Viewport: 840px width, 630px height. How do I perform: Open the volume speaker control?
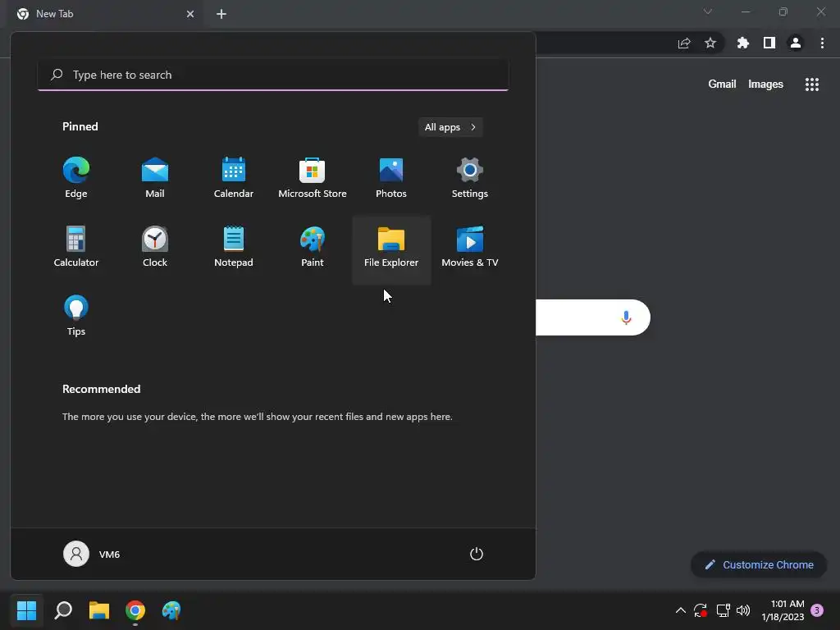(x=743, y=610)
